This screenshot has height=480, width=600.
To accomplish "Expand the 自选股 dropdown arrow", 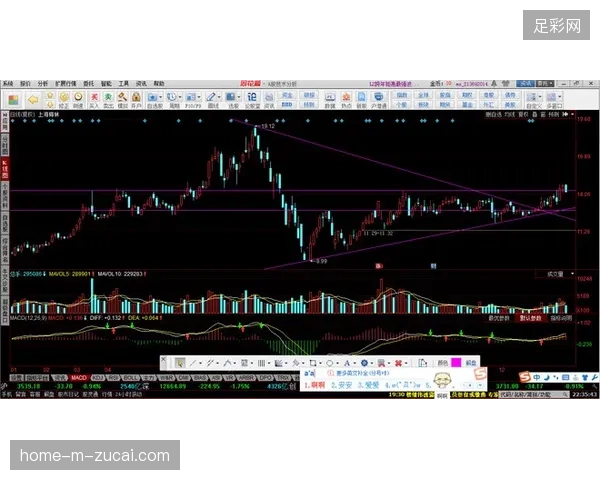I will (x=161, y=97).
